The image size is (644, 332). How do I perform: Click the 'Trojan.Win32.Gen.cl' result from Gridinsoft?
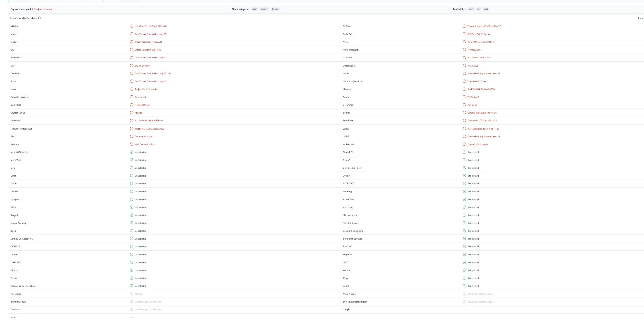[x=477, y=81]
